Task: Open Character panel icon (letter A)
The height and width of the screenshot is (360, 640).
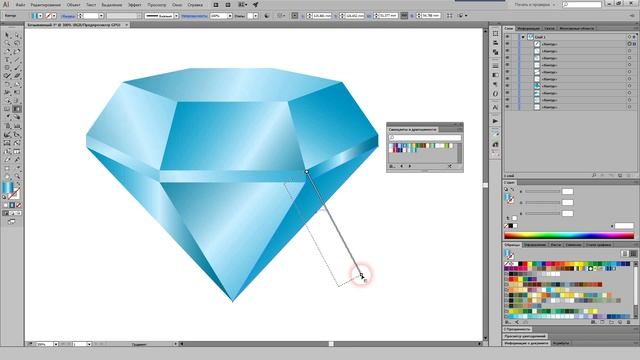Action: click(495, 107)
